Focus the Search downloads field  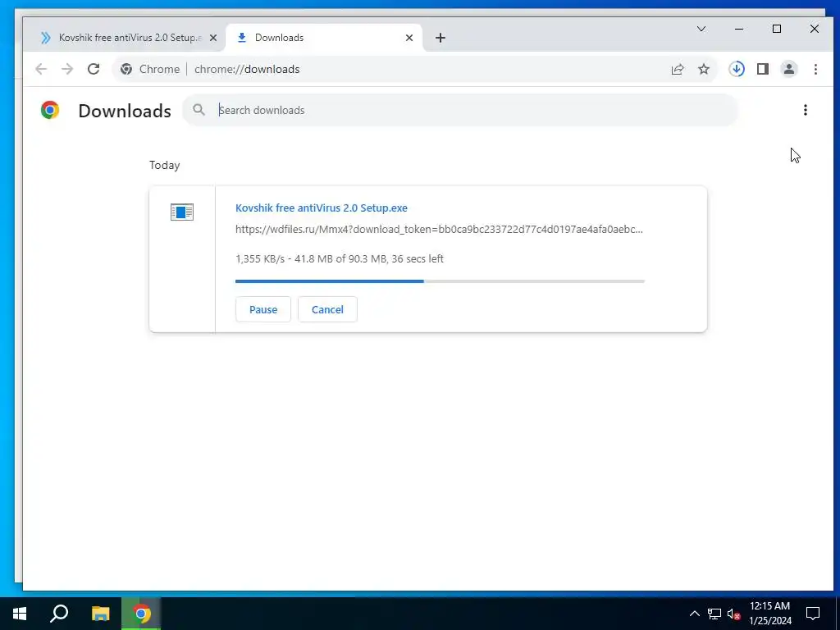click(x=461, y=110)
